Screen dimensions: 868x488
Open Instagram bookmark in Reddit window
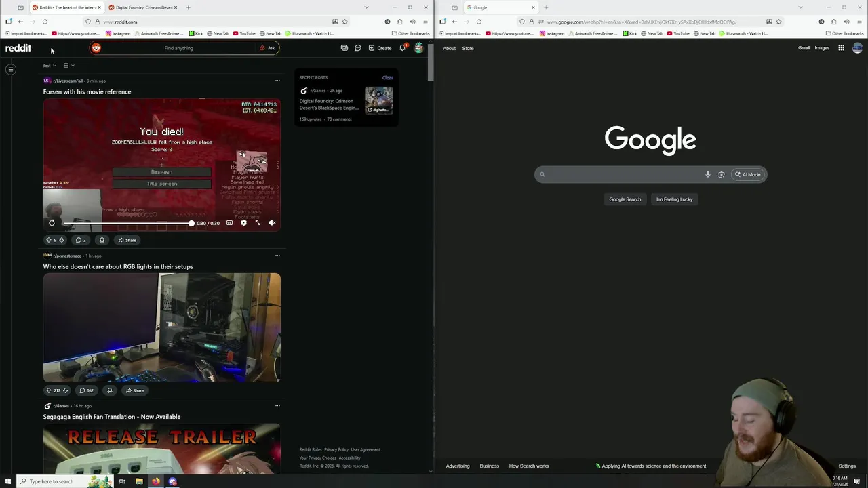(119, 33)
